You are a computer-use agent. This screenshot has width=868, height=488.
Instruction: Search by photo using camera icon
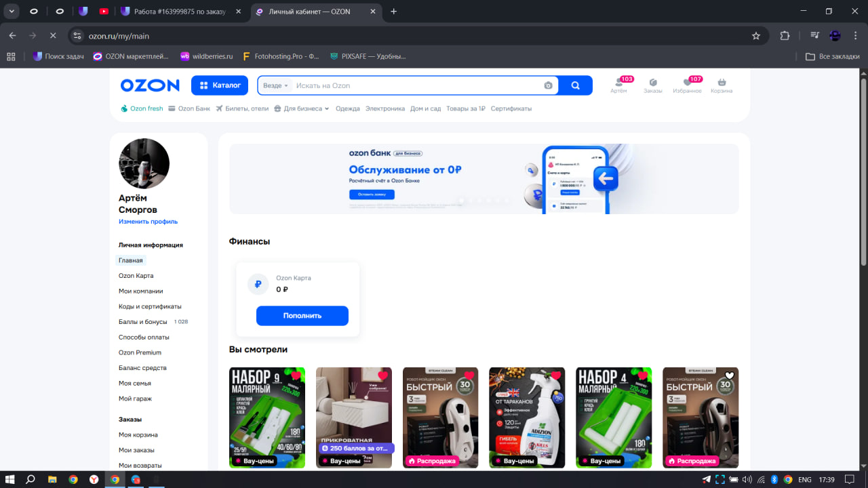548,85
